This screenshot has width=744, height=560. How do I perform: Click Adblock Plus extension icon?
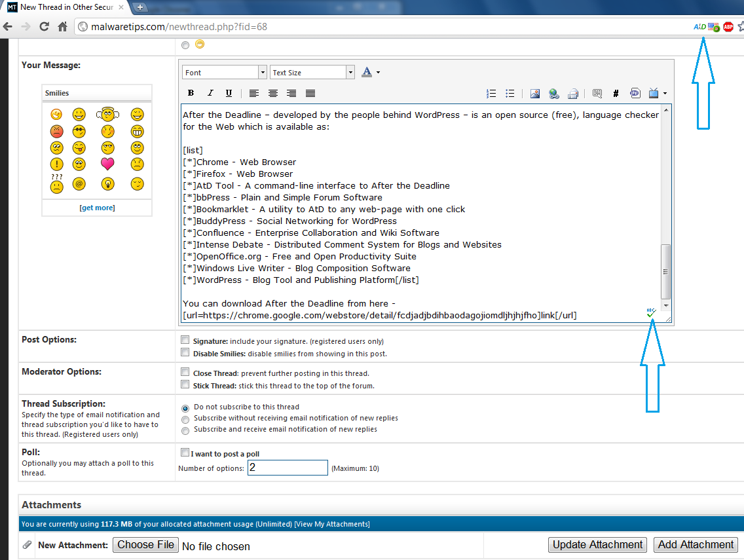(728, 27)
